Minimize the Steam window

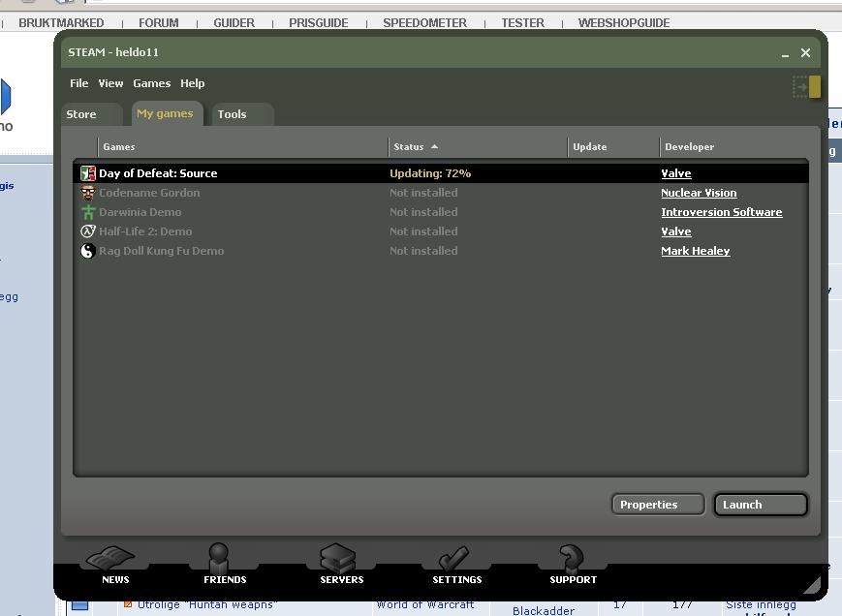[785, 53]
